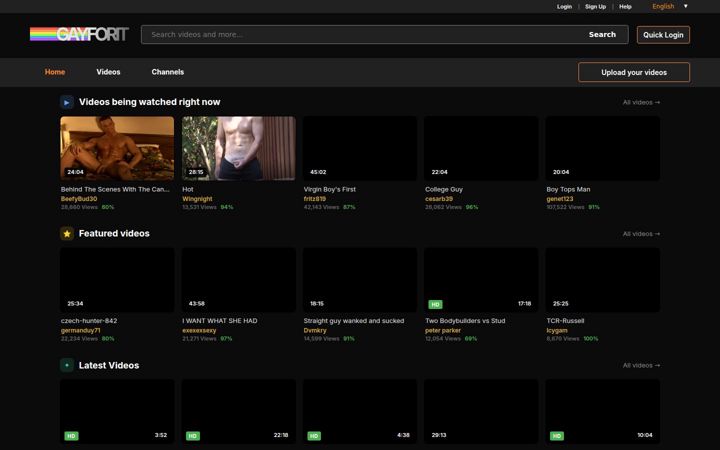Viewport: 720px width, 450px height.
Task: Open uploader exexexsexy profile
Action: 199,331
